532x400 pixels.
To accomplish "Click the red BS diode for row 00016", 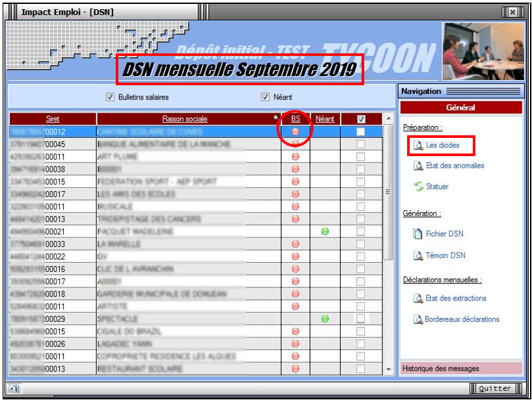I will (295, 269).
